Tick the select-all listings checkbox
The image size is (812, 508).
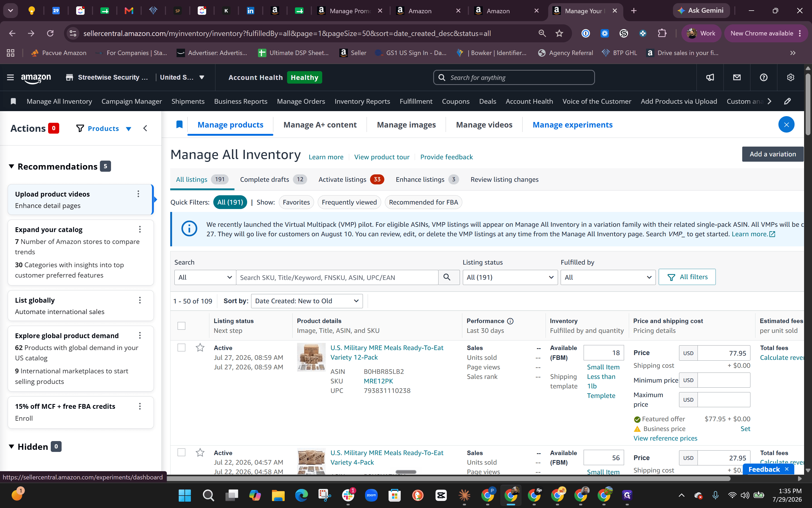pos(181,325)
